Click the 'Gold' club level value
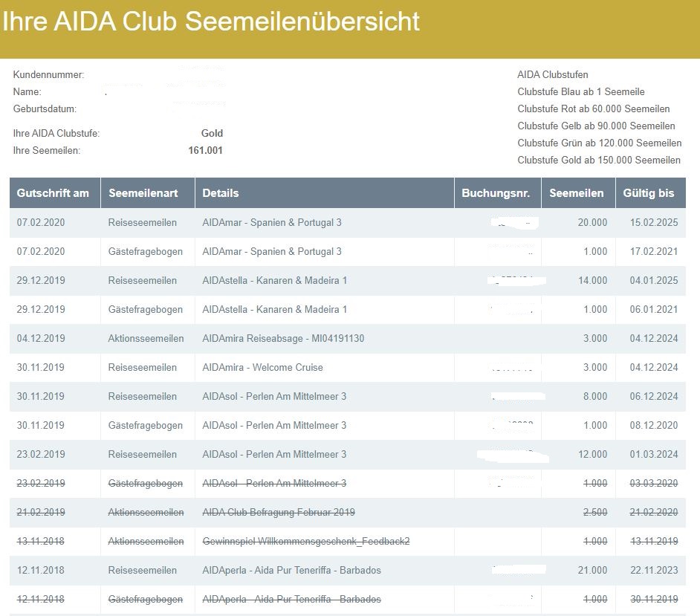This screenshot has width=700, height=616. click(212, 134)
